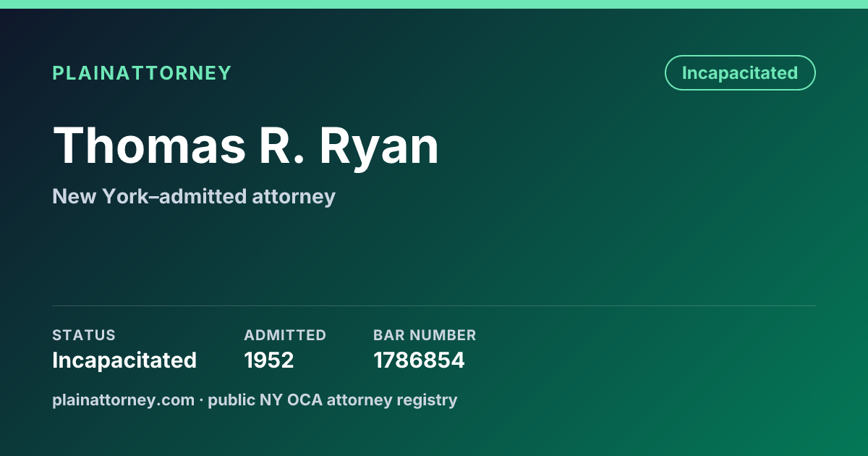The image size is (868, 456).
Task: Select the 1952 admission year
Action: coord(269,360)
